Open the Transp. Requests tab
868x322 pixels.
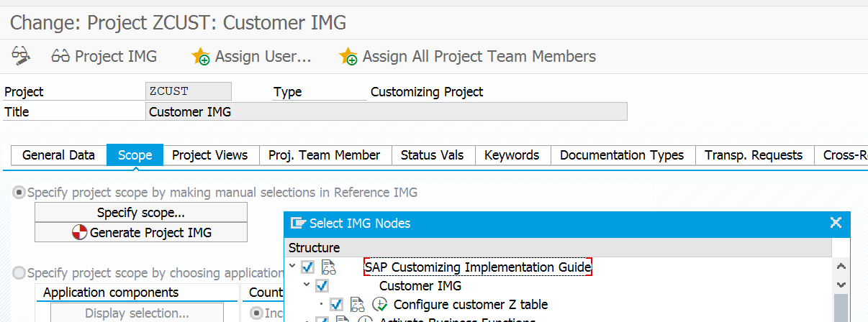pyautogui.click(x=754, y=155)
